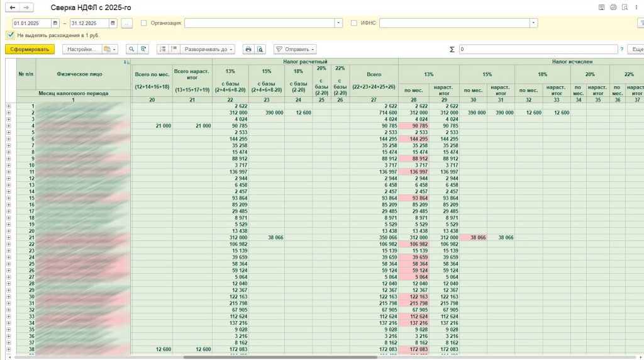Click the sum value input field
This screenshot has width=644, height=360.
point(538,49)
